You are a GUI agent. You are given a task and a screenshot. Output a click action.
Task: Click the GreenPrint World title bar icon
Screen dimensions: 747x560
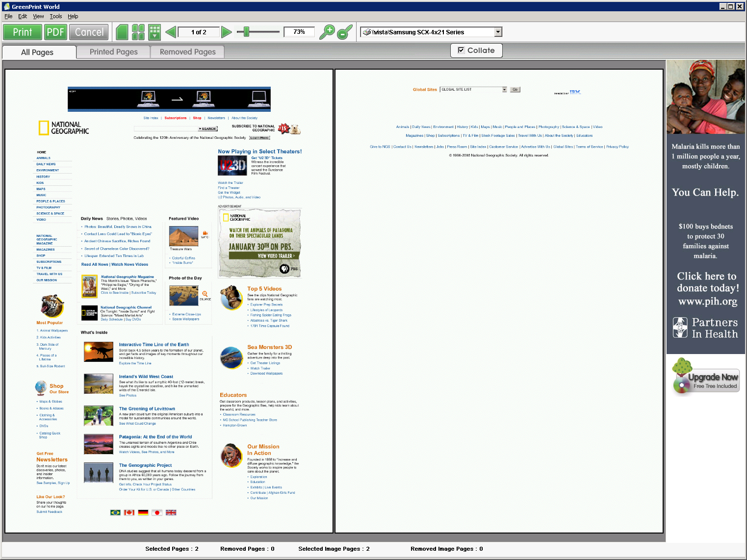(6, 6)
